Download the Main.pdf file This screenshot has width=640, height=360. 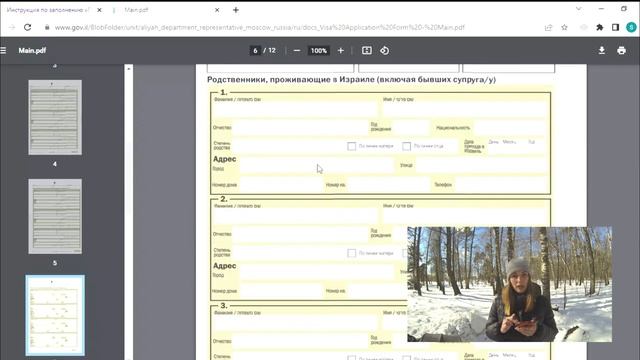pyautogui.click(x=602, y=51)
